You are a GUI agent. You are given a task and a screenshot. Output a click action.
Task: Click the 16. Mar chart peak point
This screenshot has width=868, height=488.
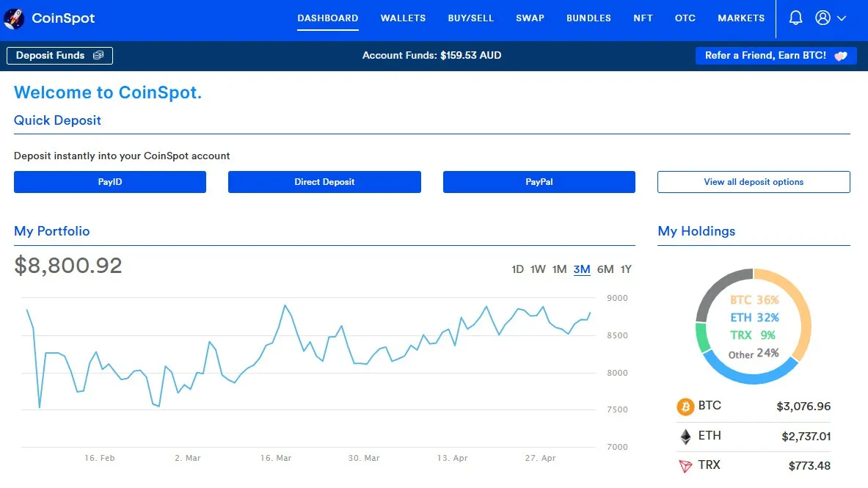pyautogui.click(x=285, y=305)
